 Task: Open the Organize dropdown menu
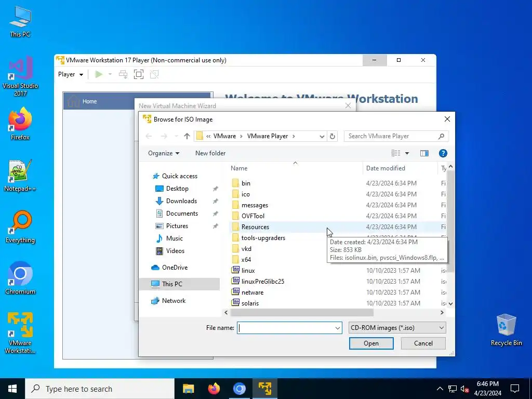pos(164,153)
